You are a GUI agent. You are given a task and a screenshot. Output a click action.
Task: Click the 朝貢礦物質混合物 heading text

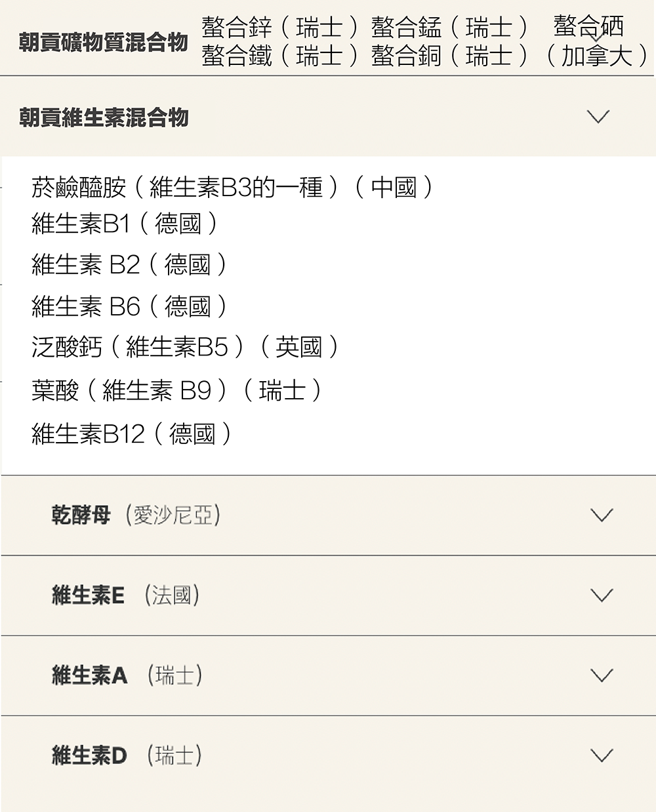104,43
